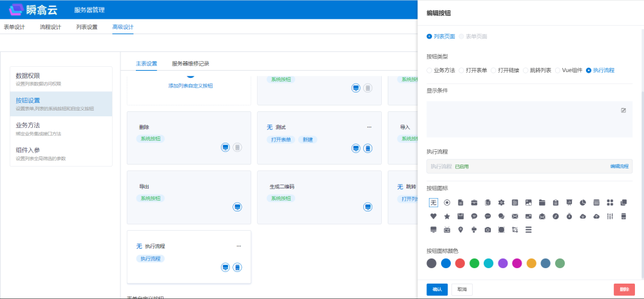
Task: Select the location pin icon
Action: click(460, 230)
